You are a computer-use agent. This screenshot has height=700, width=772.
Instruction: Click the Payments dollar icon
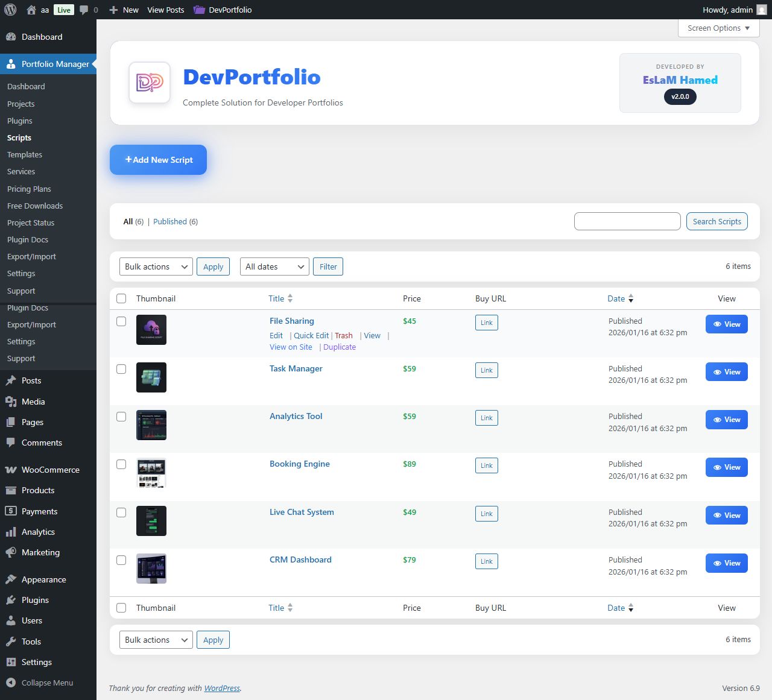(x=11, y=511)
